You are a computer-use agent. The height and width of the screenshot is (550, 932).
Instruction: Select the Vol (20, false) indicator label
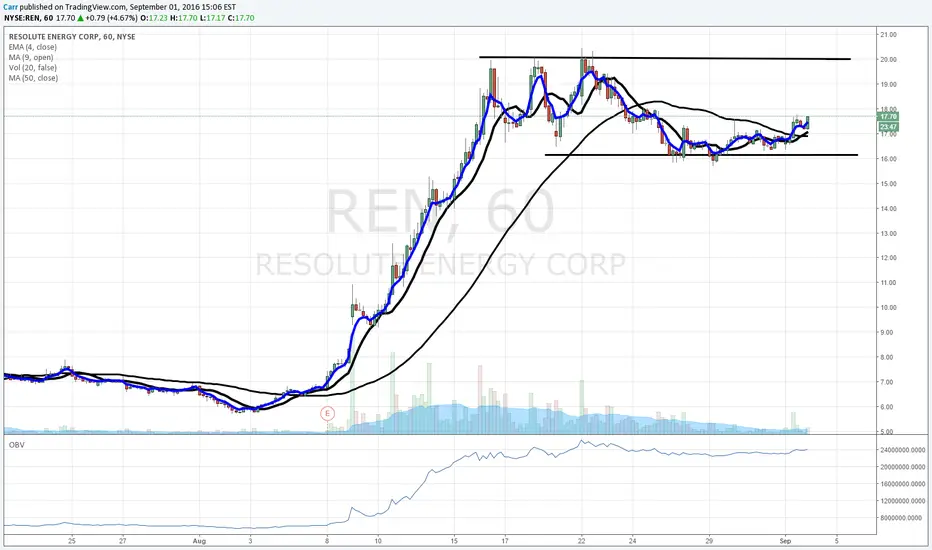click(33, 68)
